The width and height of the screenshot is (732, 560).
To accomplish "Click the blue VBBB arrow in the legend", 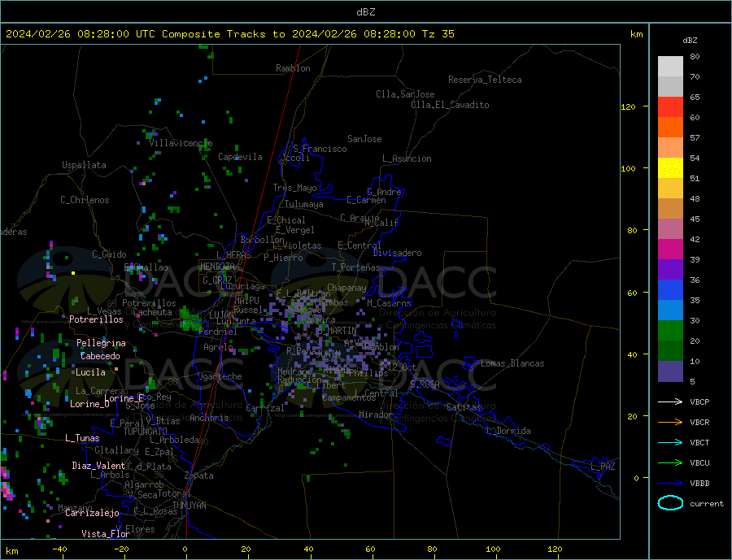I will click(670, 483).
